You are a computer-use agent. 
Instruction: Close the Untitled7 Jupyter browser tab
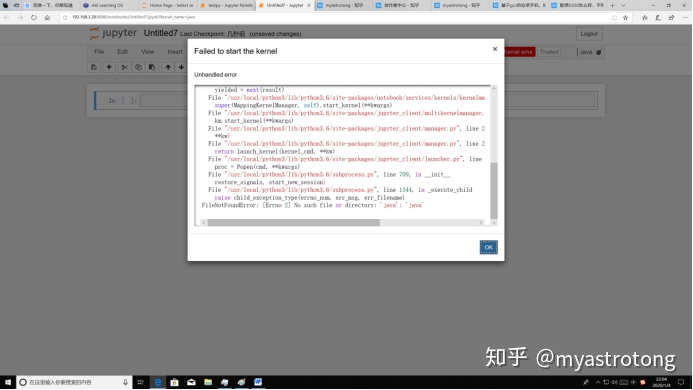308,5
